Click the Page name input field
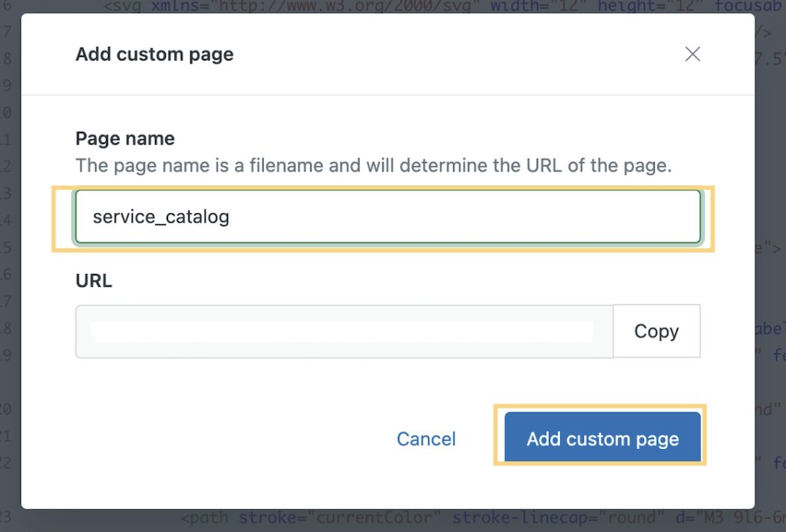The width and height of the screenshot is (786, 532). [388, 216]
